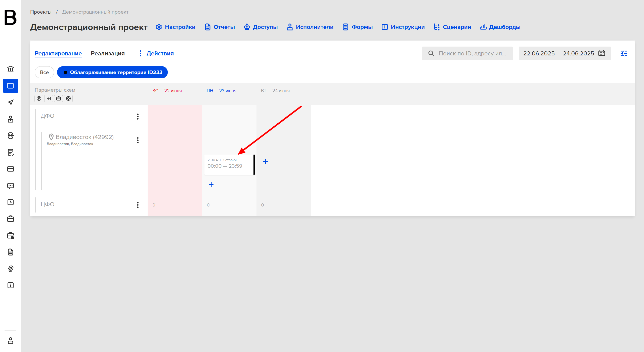Open three-dot menu for Владивосток (42992)

point(138,140)
